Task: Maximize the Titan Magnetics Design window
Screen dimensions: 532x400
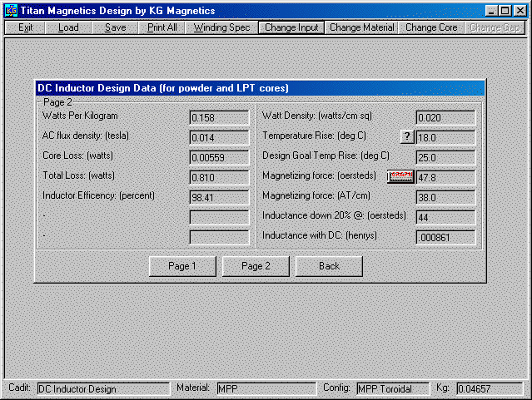Action: pos(505,11)
